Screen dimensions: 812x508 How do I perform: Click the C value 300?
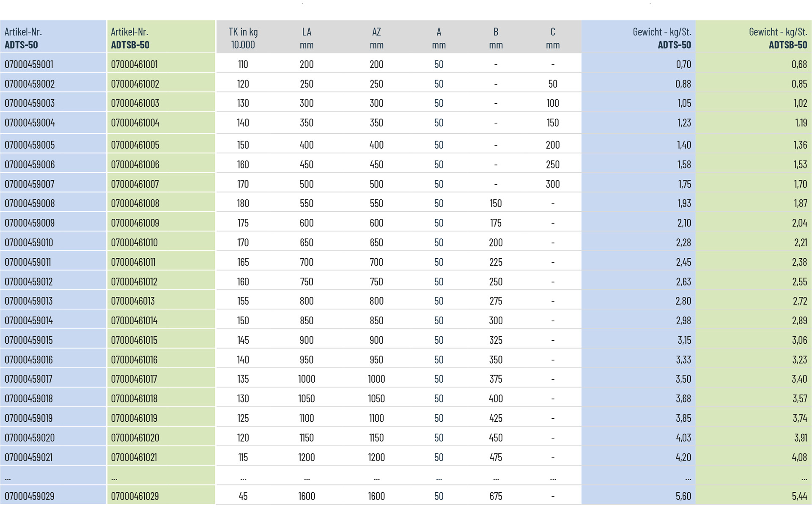click(x=552, y=184)
